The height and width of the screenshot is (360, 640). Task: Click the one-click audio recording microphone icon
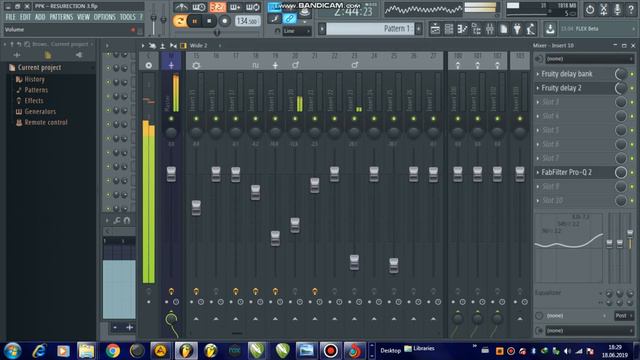618,9
